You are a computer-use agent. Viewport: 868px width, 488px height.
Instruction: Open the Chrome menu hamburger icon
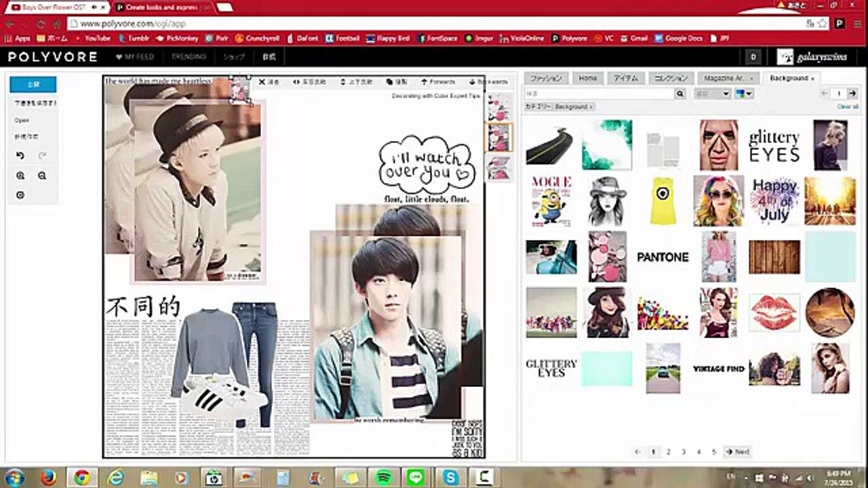(856, 24)
